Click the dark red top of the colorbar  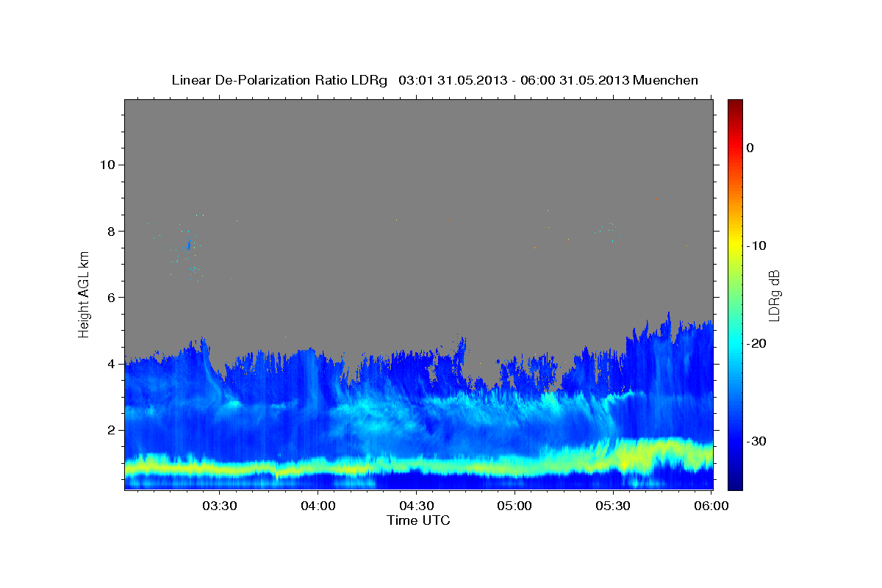click(x=735, y=104)
